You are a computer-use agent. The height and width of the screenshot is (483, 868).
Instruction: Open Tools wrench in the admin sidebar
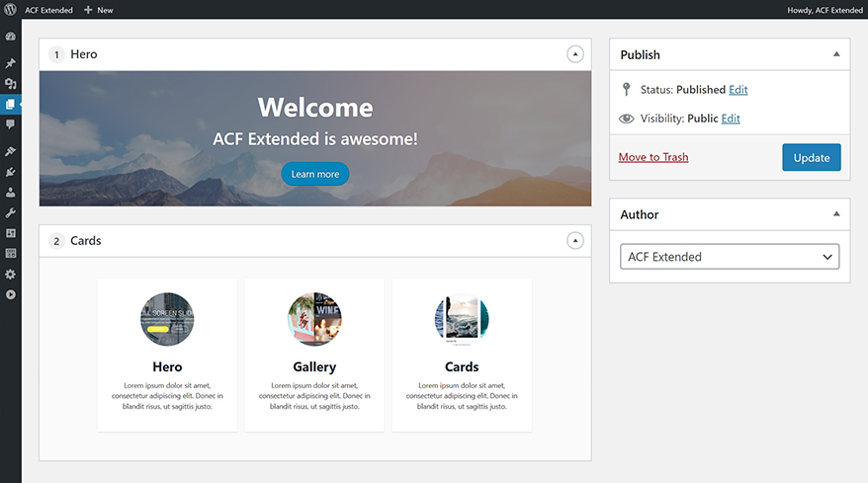point(10,212)
